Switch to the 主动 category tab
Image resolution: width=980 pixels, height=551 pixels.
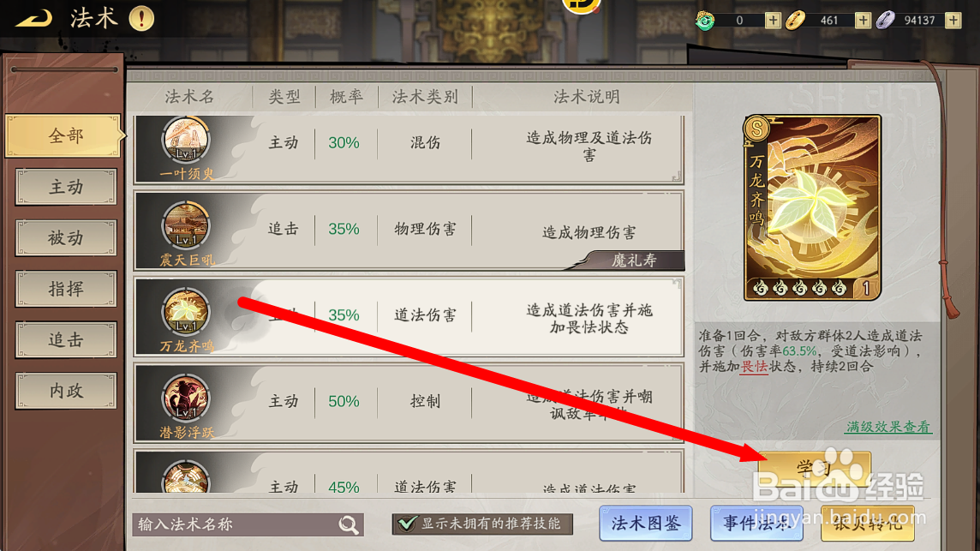coord(66,186)
